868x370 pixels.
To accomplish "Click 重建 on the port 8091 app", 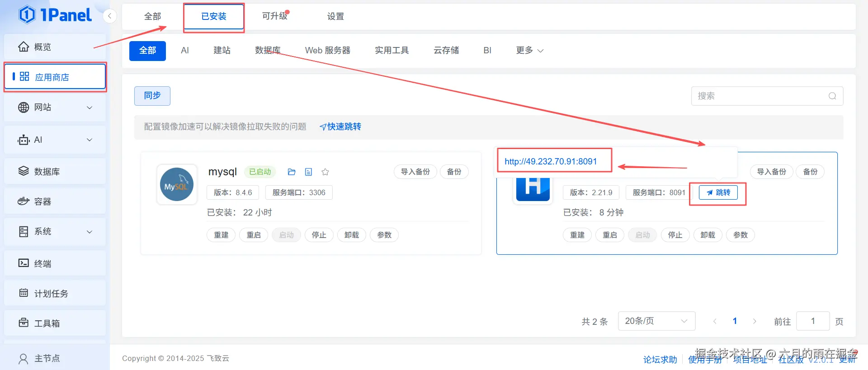I will click(577, 235).
